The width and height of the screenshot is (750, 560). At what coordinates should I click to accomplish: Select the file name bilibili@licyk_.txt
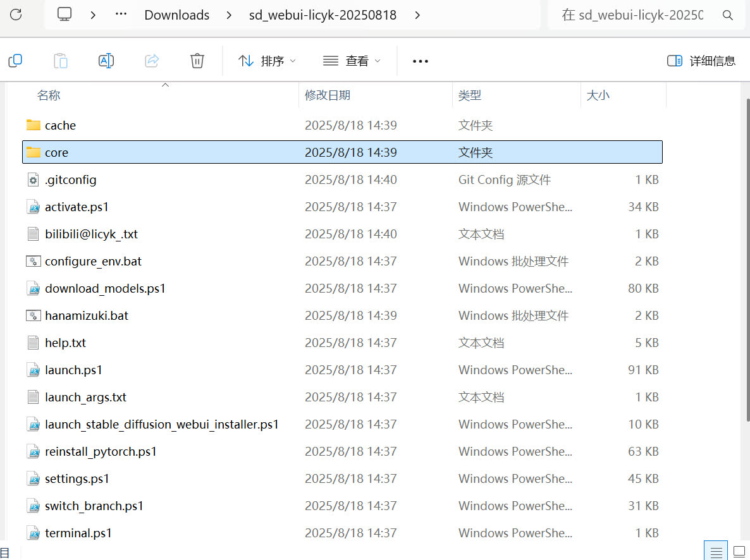tap(91, 234)
